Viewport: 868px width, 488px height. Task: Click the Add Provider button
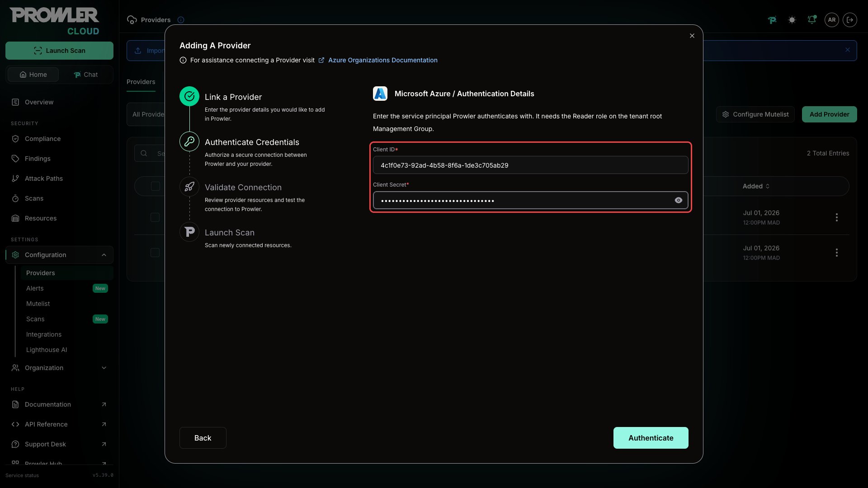pyautogui.click(x=830, y=114)
